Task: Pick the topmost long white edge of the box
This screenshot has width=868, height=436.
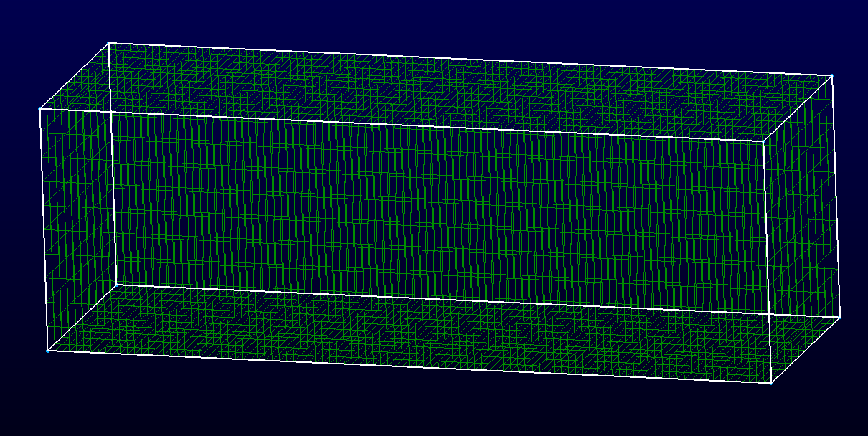Action: 471,59
